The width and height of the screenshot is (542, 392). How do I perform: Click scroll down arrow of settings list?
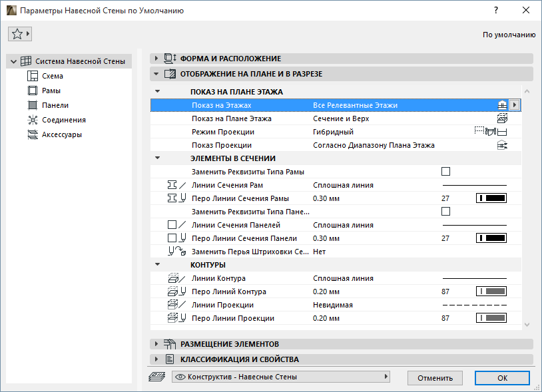(x=527, y=324)
